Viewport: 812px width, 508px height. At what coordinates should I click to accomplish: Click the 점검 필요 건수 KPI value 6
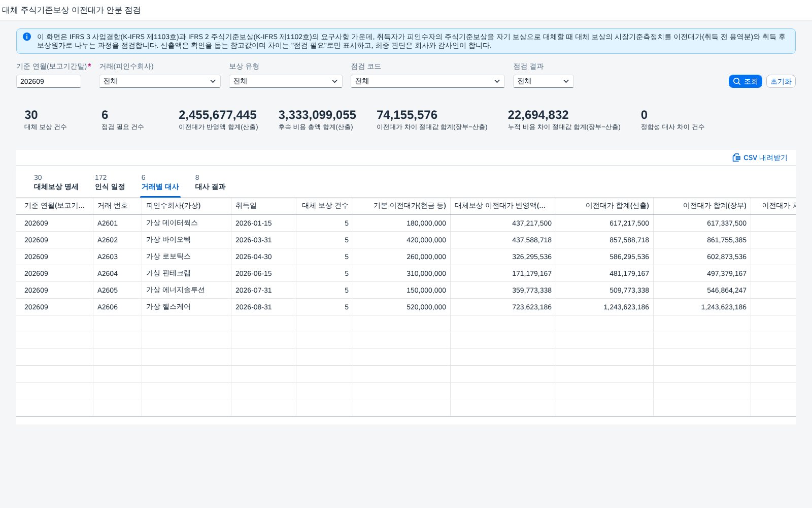coord(105,115)
